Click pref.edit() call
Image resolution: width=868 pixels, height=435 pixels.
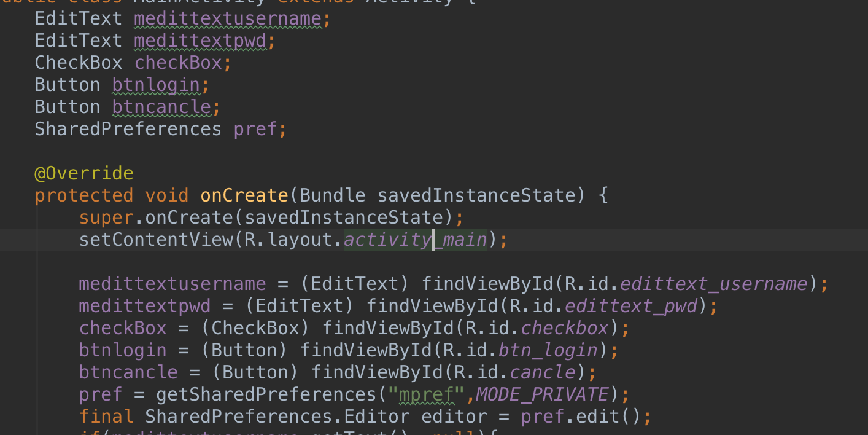point(581,417)
